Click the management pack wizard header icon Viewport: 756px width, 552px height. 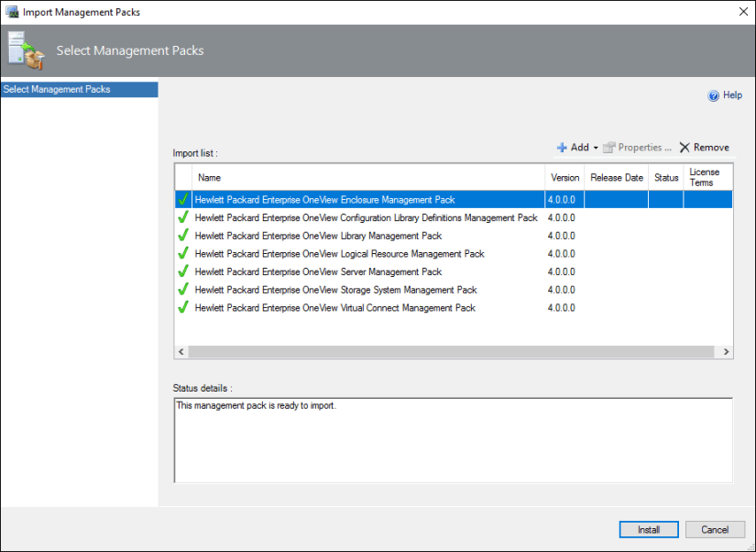tap(26, 50)
